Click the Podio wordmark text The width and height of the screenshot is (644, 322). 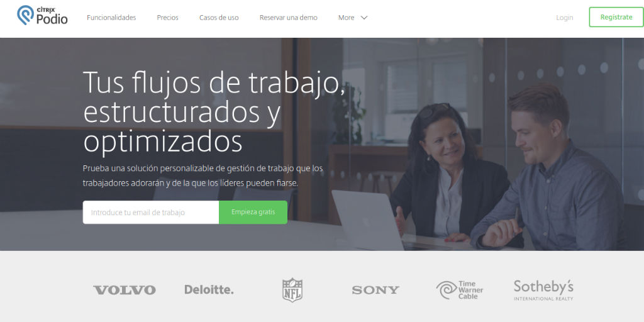52,19
